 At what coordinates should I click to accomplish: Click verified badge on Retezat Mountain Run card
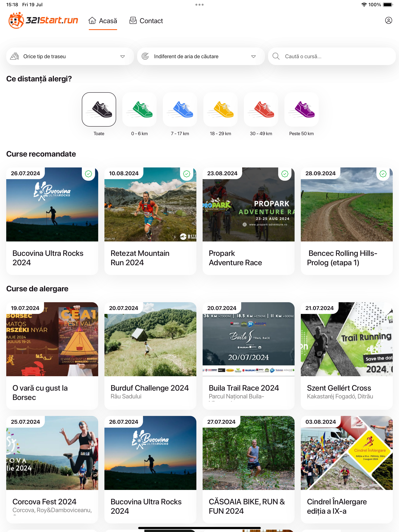(186, 174)
